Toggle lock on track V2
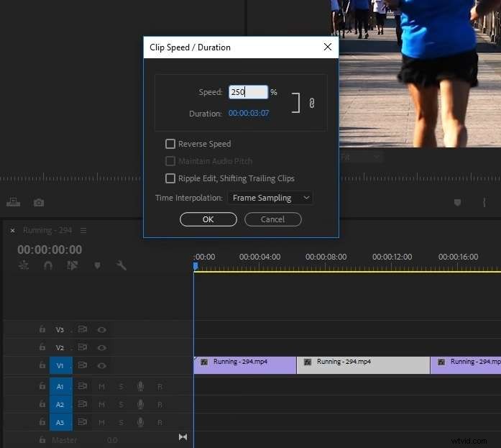Viewport: 501px width, 448px height. coord(42,347)
